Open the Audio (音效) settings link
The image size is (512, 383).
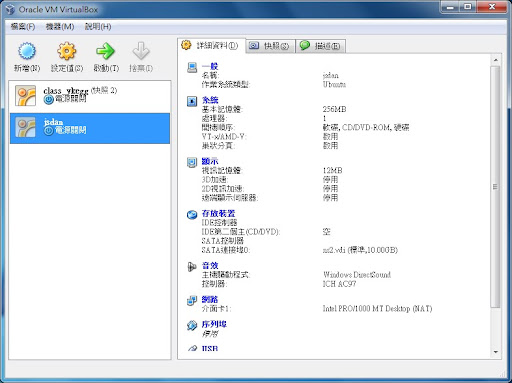pyautogui.click(x=210, y=266)
